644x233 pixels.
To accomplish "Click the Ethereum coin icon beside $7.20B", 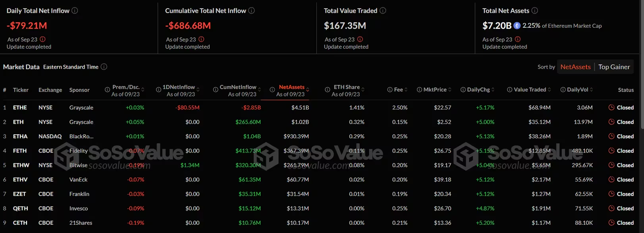I will [x=517, y=26].
